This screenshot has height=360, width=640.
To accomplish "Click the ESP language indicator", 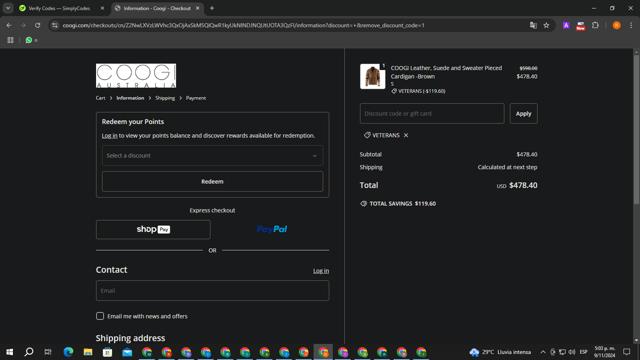I will [584, 352].
